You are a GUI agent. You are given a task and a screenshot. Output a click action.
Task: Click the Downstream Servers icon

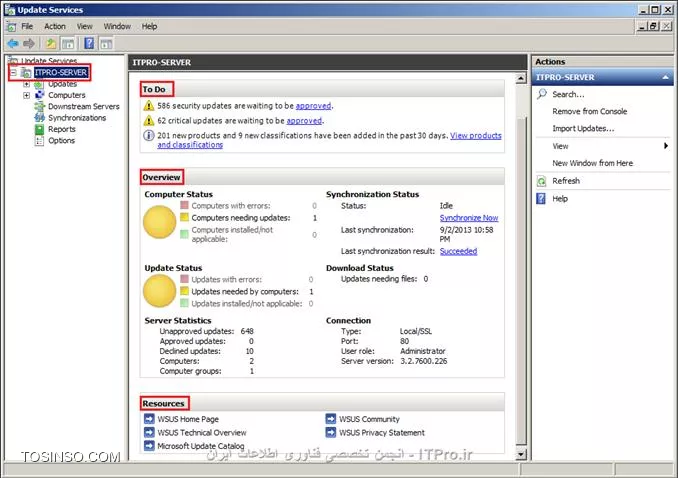click(x=39, y=106)
